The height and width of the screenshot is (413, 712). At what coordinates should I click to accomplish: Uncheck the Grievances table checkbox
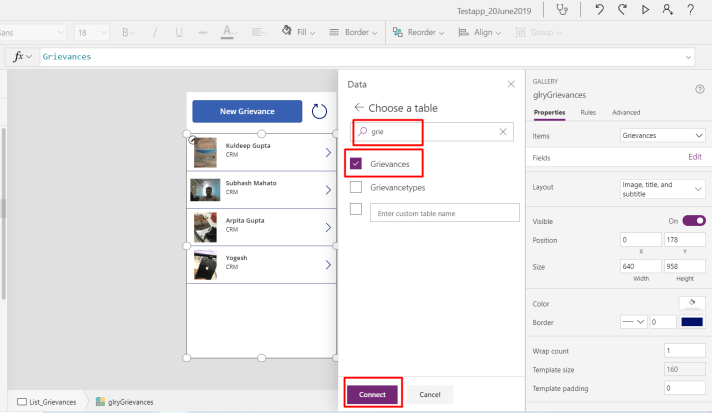(x=356, y=162)
